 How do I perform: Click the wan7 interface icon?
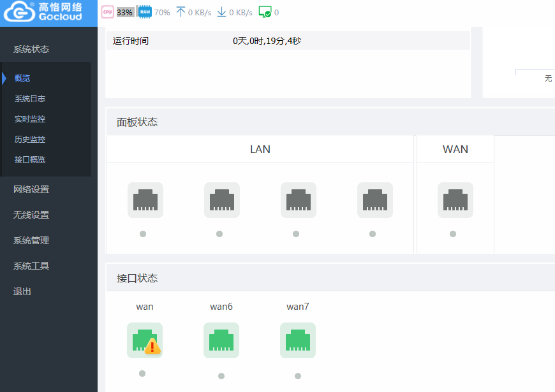(x=298, y=340)
